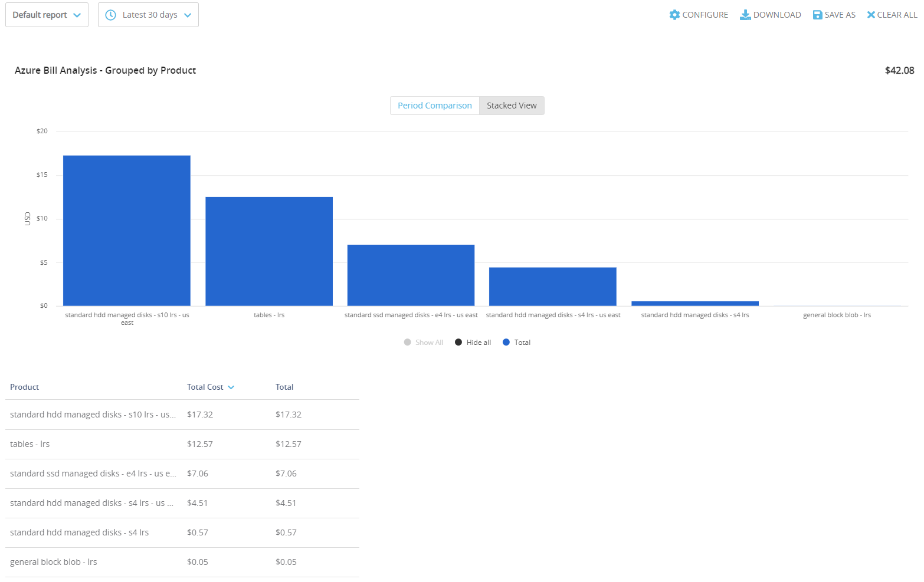
Task: Click the Save As floppy disk icon
Action: (x=817, y=15)
